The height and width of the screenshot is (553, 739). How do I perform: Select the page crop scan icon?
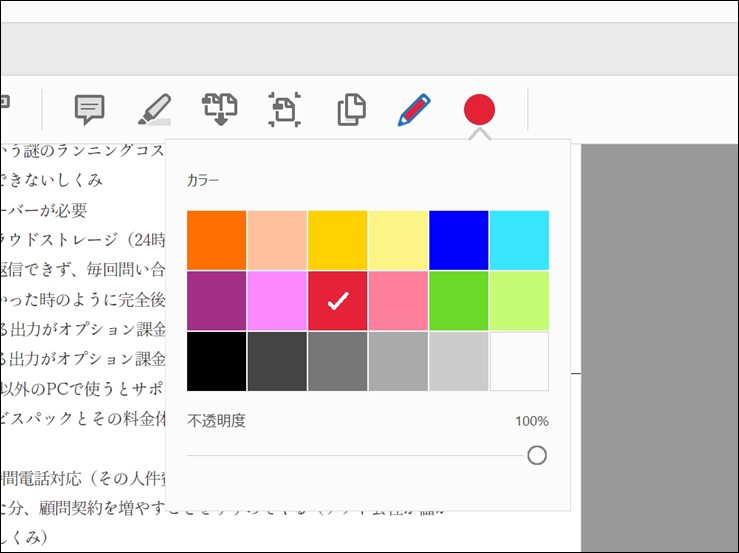coord(285,110)
